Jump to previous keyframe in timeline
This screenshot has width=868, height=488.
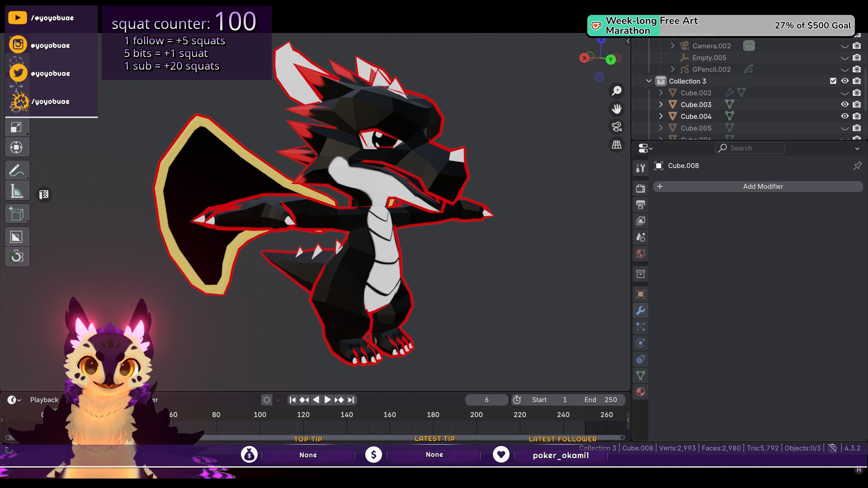coord(304,400)
